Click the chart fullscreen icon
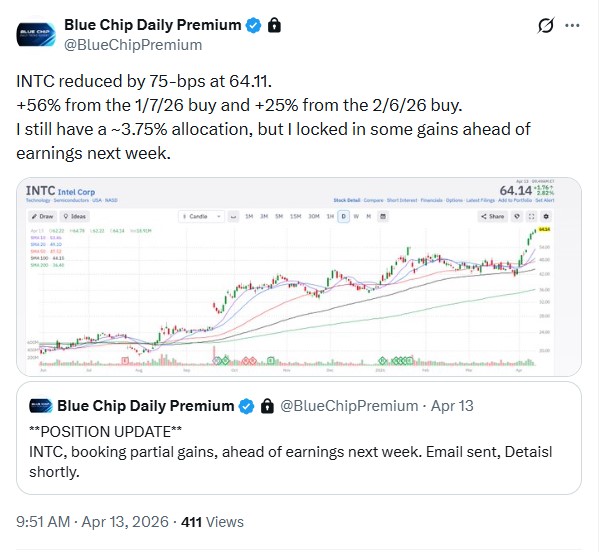The width and height of the screenshot is (604, 552). pyautogui.click(x=532, y=215)
